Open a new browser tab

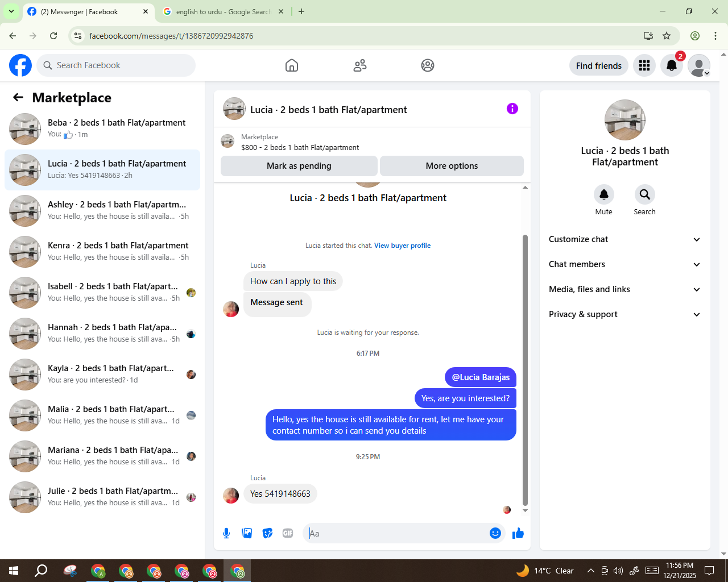click(301, 11)
